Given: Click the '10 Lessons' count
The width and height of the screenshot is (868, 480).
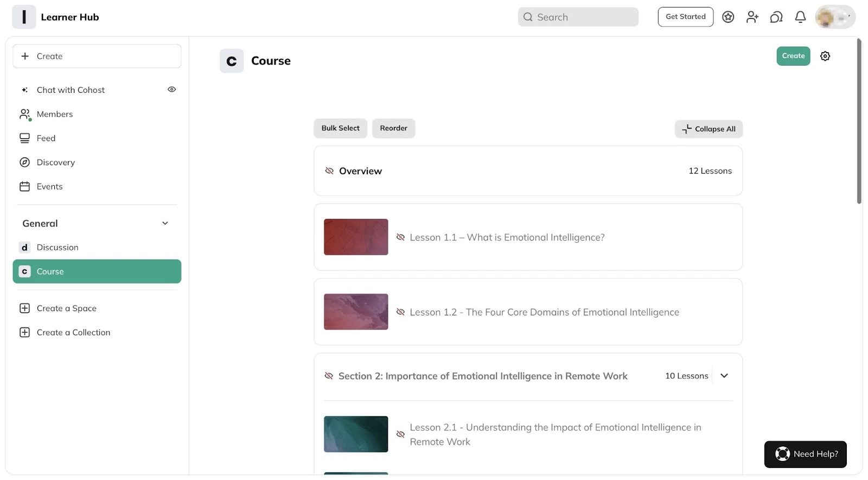Looking at the screenshot, I should (x=687, y=376).
